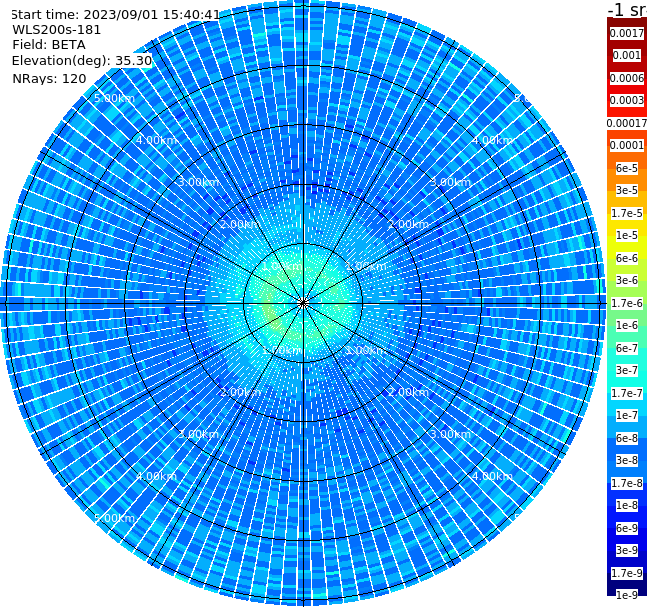The width and height of the screenshot is (647, 607).
Task: Select the '1e-8' colorbar label
Action: (626, 505)
